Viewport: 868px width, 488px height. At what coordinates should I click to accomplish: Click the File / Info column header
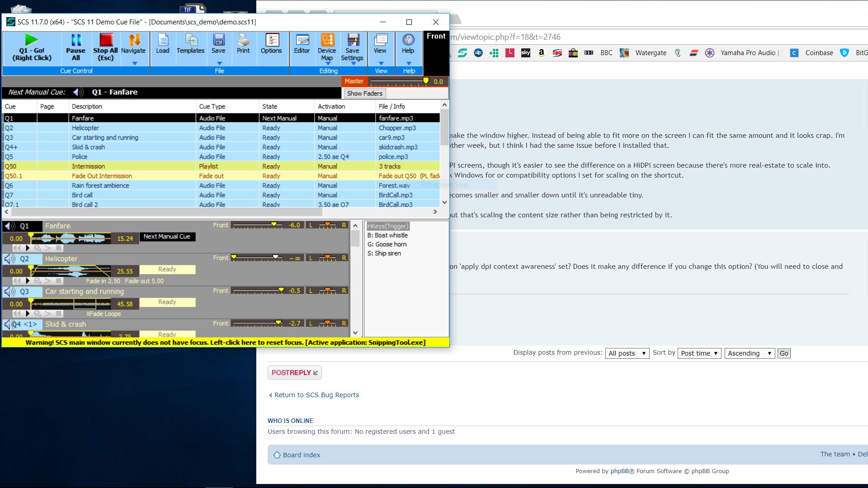[x=392, y=107]
